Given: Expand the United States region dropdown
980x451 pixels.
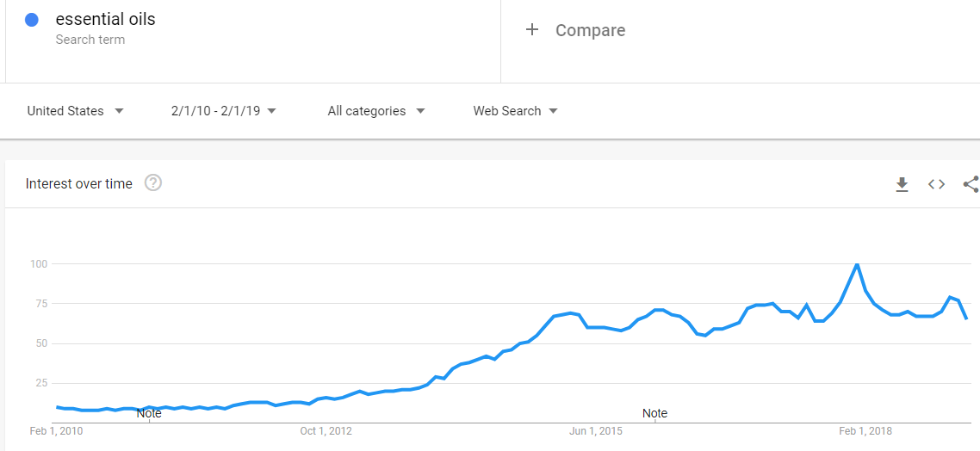Looking at the screenshot, I should (x=76, y=111).
